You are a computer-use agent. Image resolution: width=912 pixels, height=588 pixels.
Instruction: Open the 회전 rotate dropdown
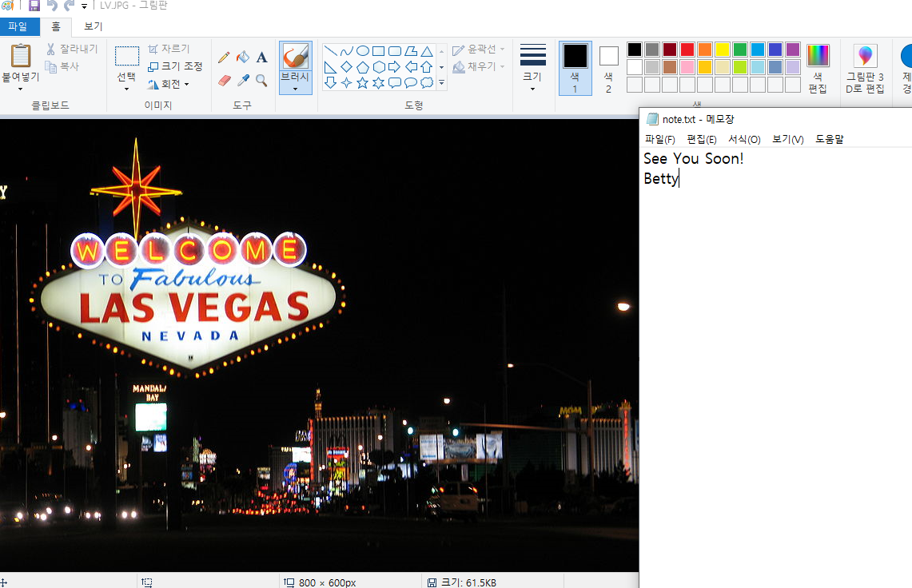169,85
